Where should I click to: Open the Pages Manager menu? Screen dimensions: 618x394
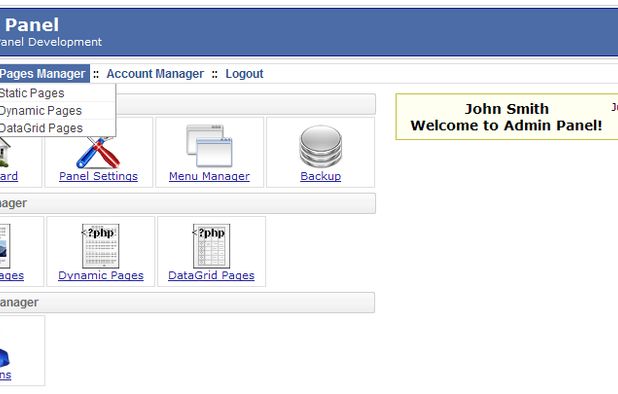[x=44, y=74]
